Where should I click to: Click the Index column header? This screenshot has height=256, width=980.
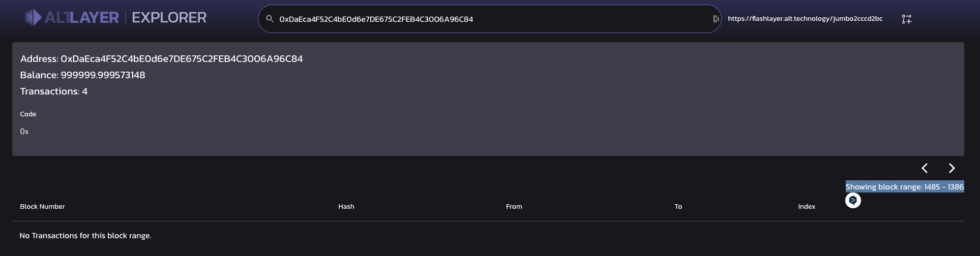tap(807, 206)
